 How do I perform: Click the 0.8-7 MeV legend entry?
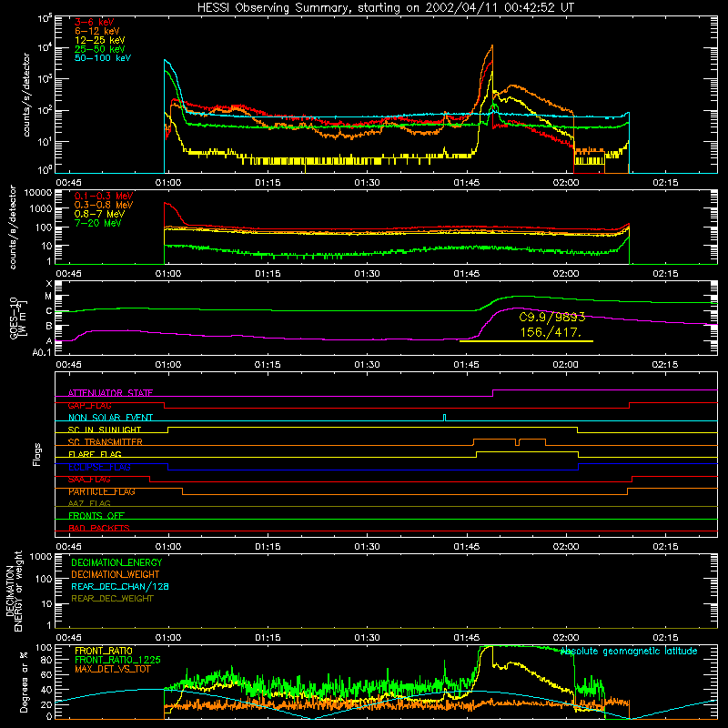99,214
